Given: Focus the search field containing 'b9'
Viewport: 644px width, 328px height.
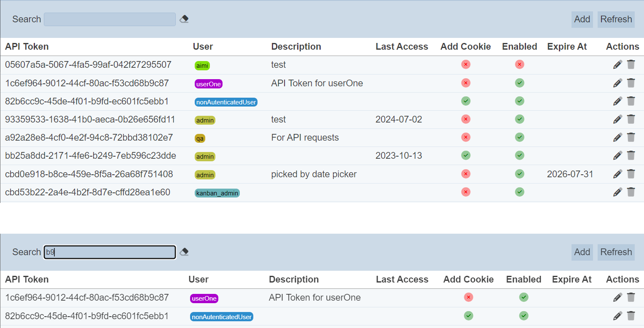Looking at the screenshot, I should tap(110, 252).
